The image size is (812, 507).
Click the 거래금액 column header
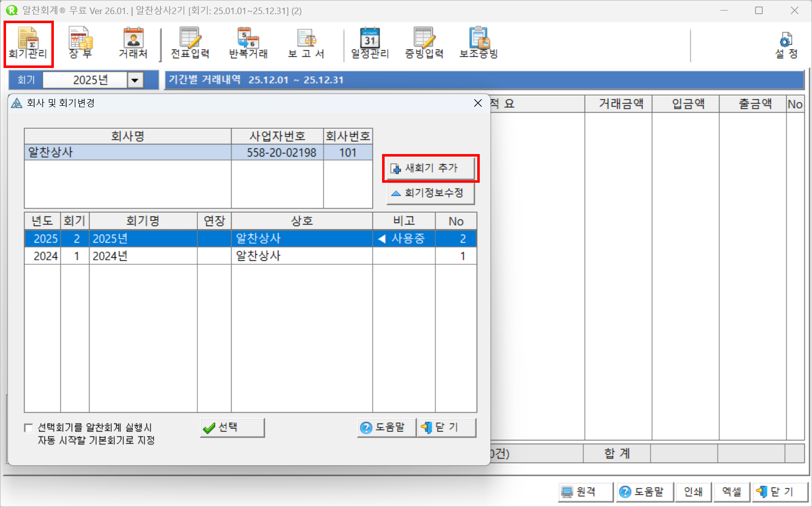point(619,104)
